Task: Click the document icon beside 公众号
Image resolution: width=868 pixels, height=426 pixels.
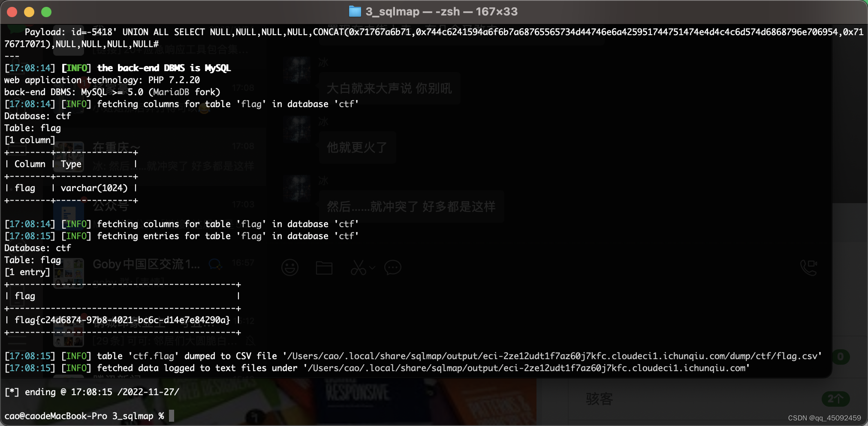Action: click(x=68, y=213)
